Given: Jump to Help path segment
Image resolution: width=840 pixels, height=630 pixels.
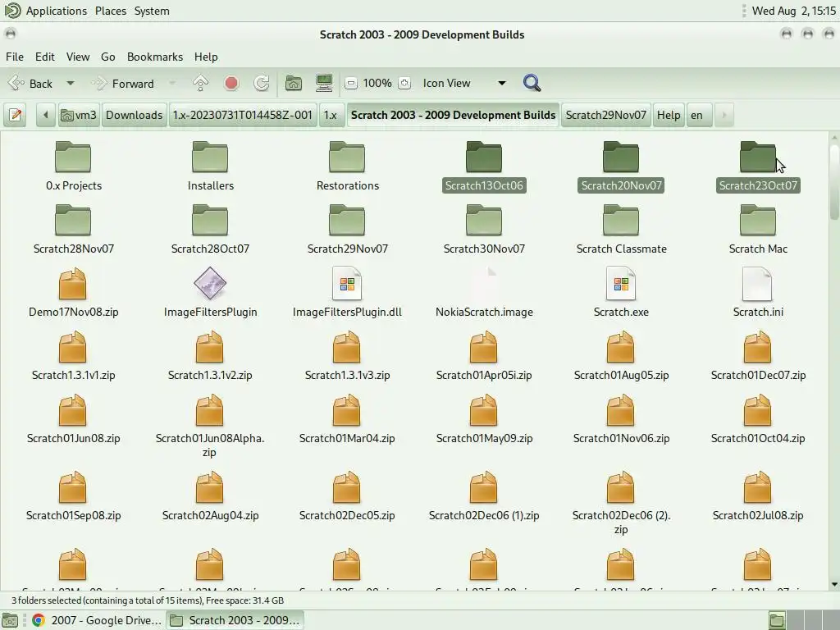Looking at the screenshot, I should tap(669, 115).
